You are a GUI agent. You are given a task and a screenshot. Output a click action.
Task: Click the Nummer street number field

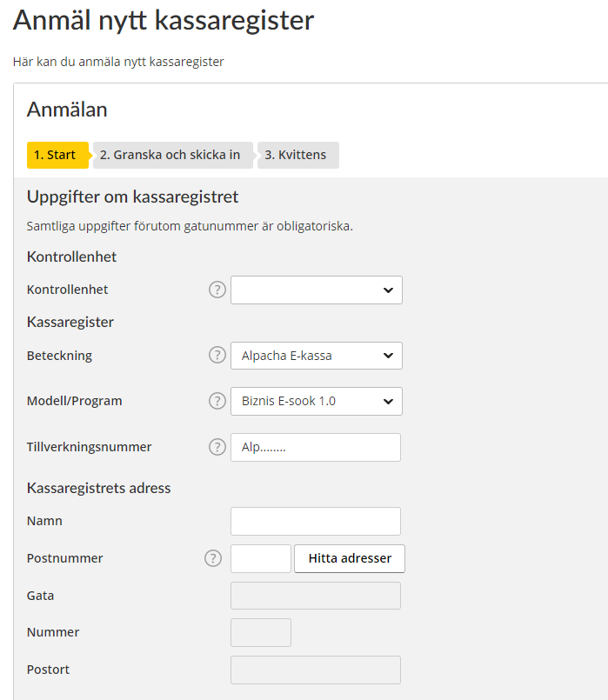point(261,632)
